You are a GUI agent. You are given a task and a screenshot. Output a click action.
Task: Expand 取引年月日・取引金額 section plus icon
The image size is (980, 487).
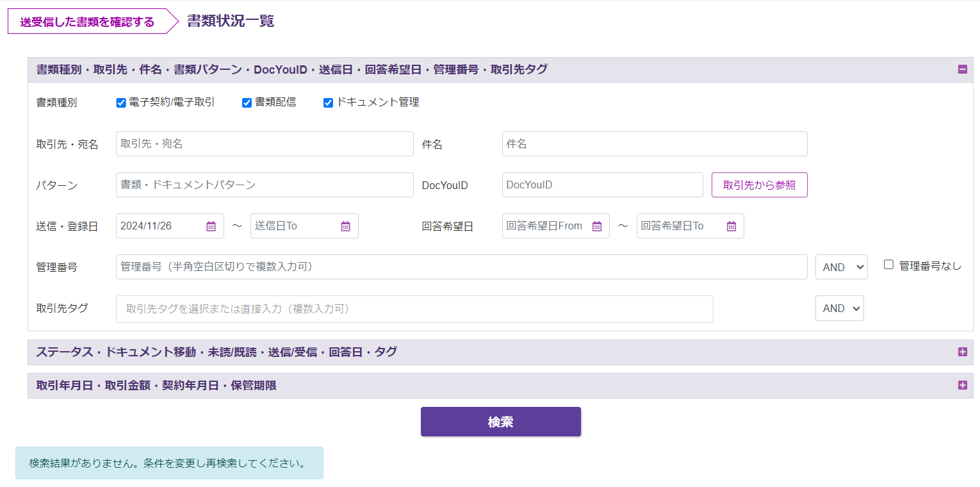coord(962,385)
